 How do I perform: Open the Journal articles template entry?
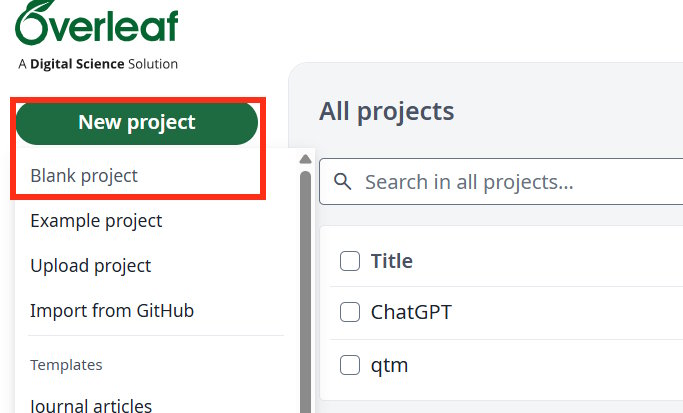point(91,405)
